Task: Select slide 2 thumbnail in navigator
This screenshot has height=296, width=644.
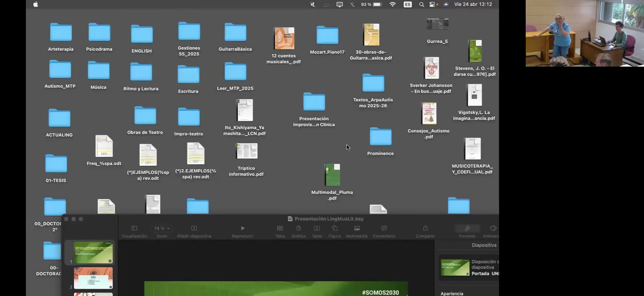Action: click(x=93, y=278)
